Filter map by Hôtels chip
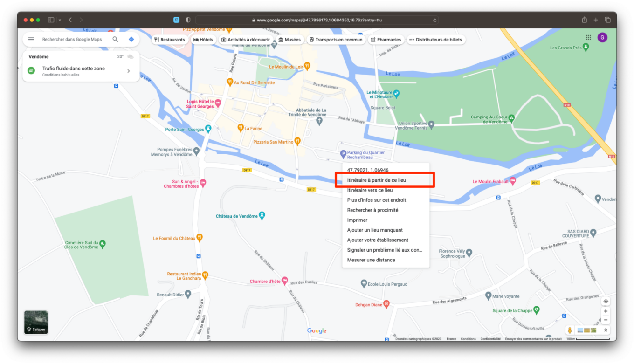634x364 pixels. click(203, 40)
